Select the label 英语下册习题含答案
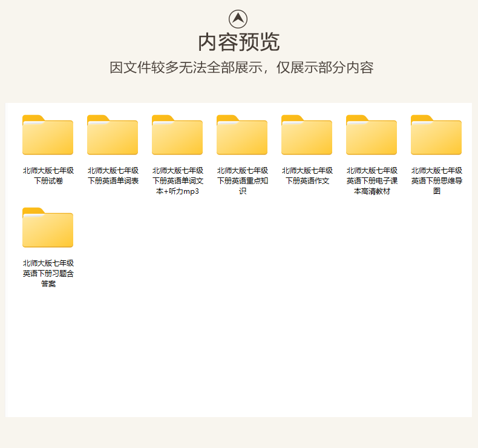The image size is (478, 448). 48,274
